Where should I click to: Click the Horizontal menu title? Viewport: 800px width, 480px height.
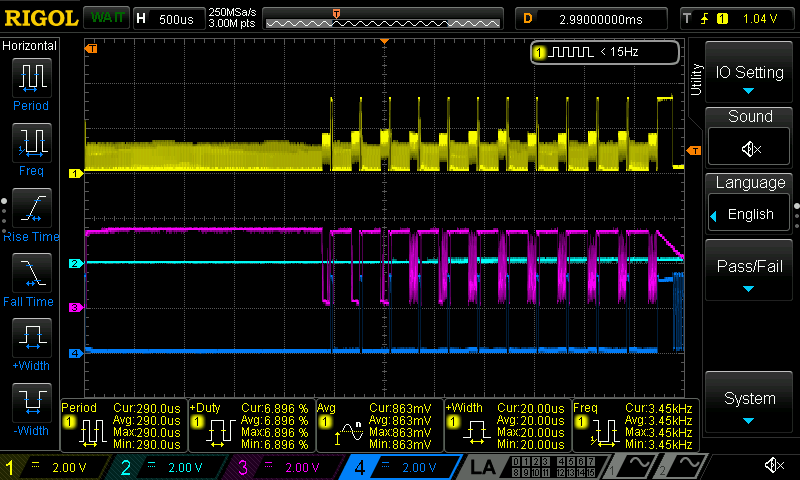tap(30, 46)
